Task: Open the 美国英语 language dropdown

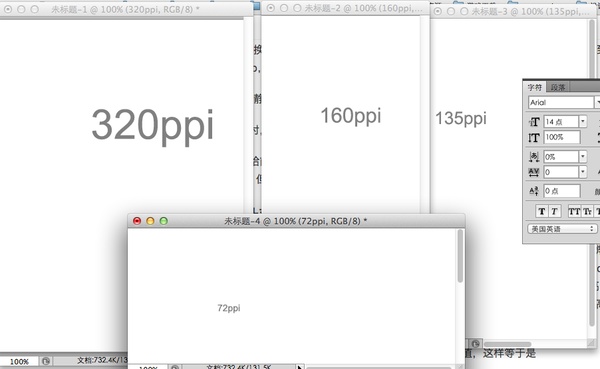Action: (x=562, y=229)
